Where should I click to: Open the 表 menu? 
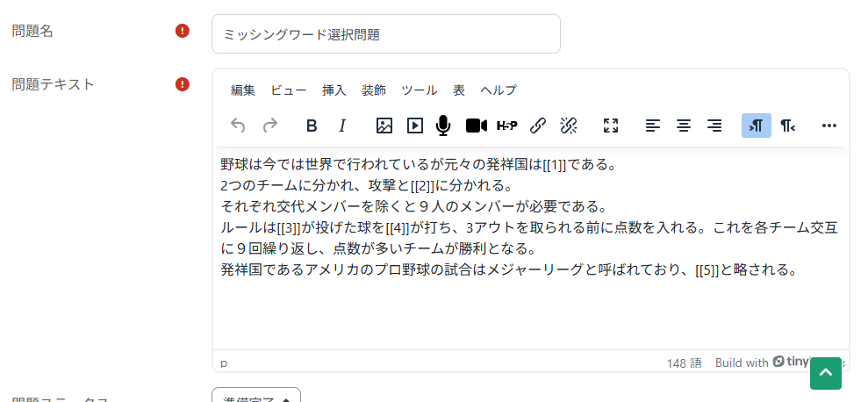(x=459, y=90)
